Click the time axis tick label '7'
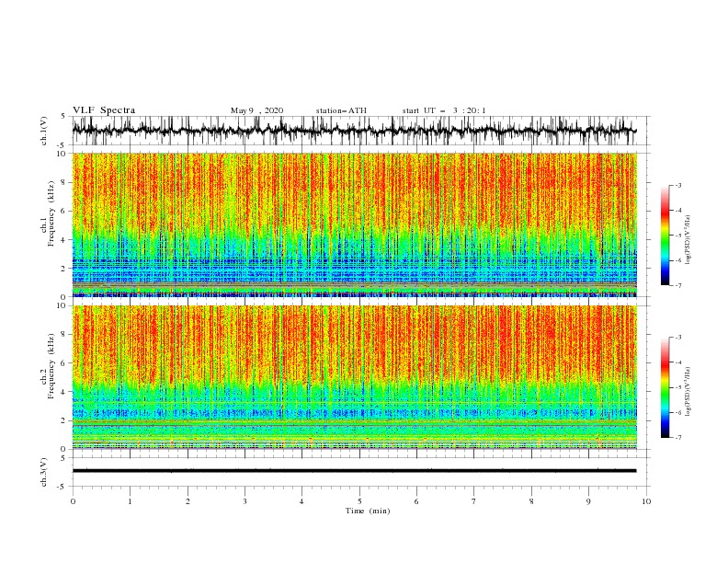 (x=473, y=501)
